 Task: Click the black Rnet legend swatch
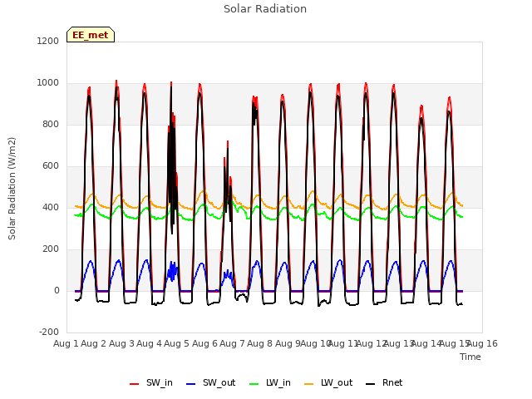point(371,384)
